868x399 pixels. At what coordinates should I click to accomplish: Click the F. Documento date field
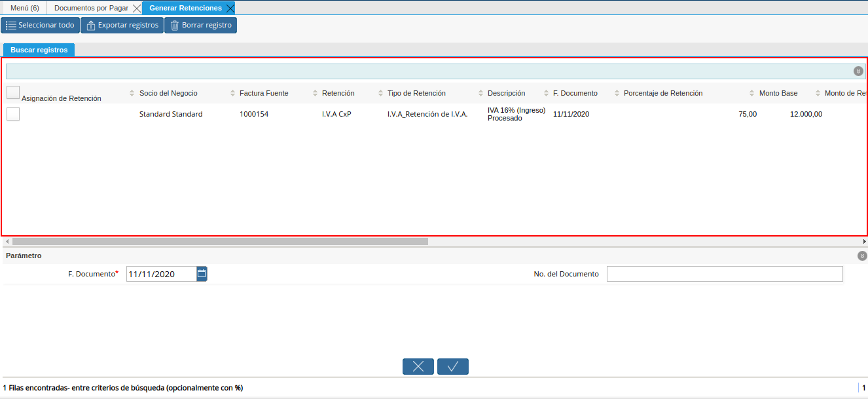(x=161, y=274)
